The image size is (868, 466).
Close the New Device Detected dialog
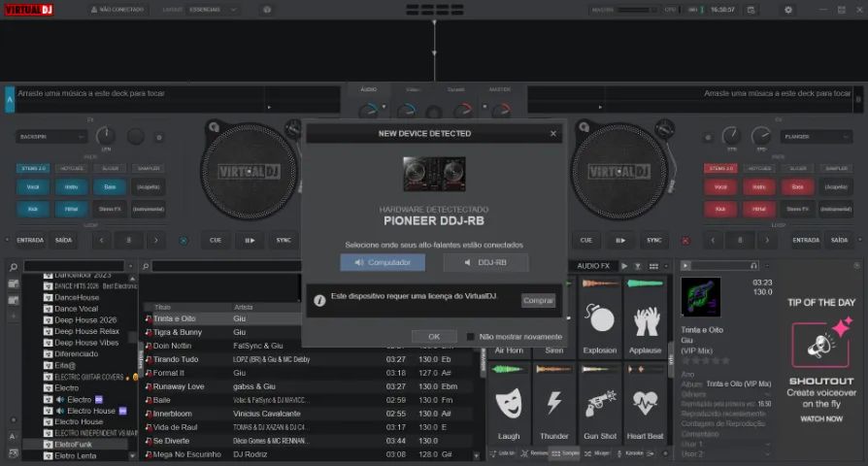[x=552, y=133]
